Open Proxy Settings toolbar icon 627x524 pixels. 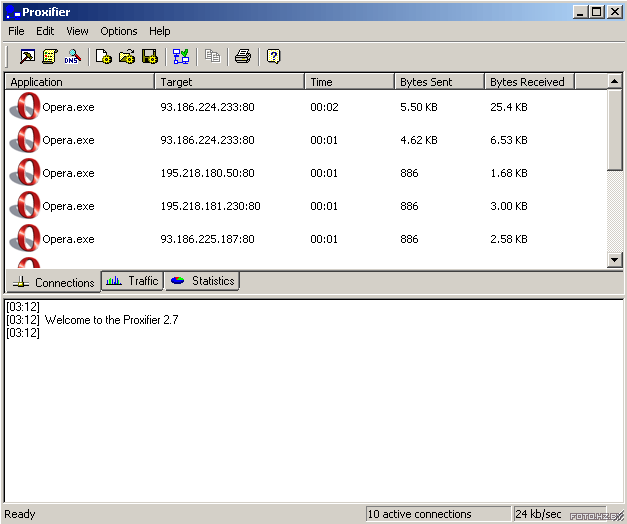pos(27,56)
